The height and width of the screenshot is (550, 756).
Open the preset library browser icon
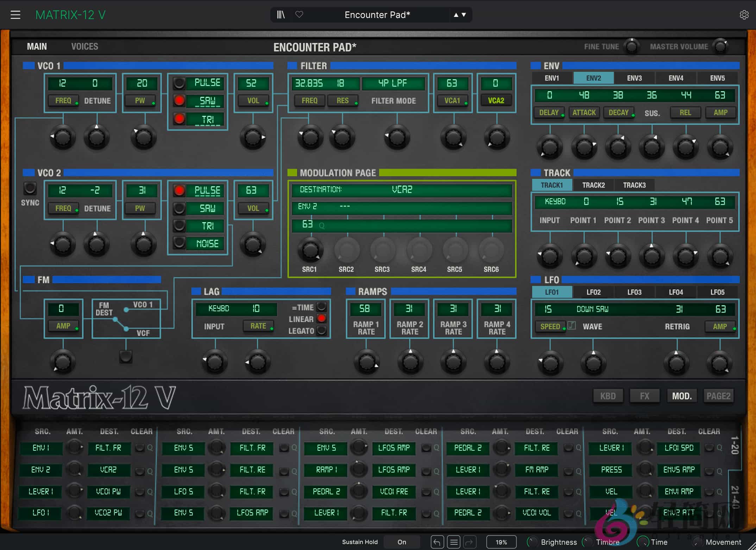pyautogui.click(x=281, y=15)
